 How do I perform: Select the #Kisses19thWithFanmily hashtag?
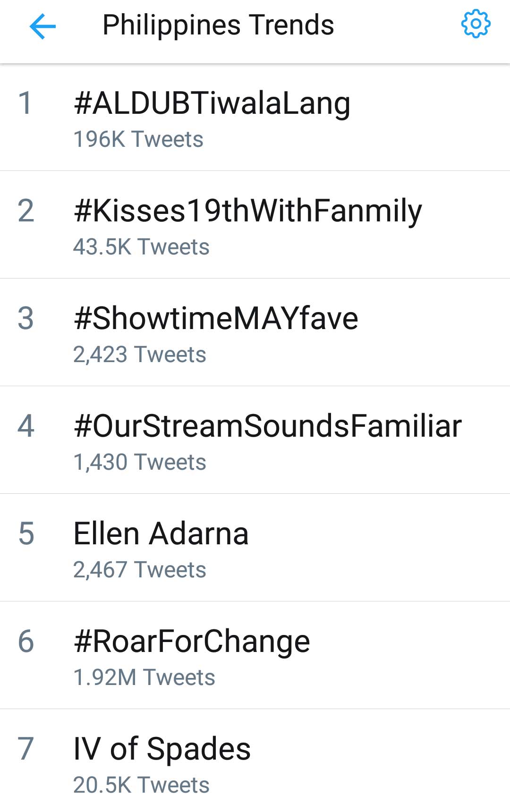pos(248,211)
